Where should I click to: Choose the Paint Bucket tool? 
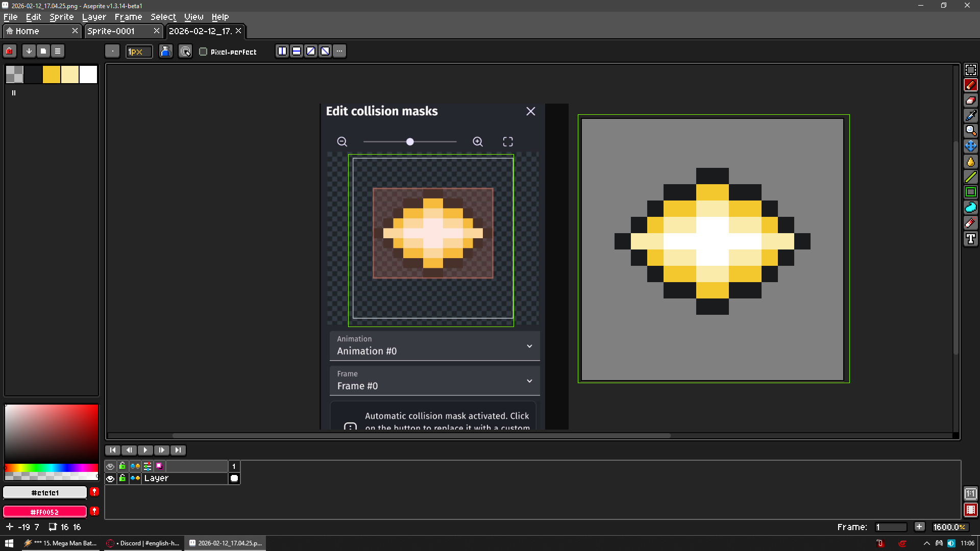[970, 162]
